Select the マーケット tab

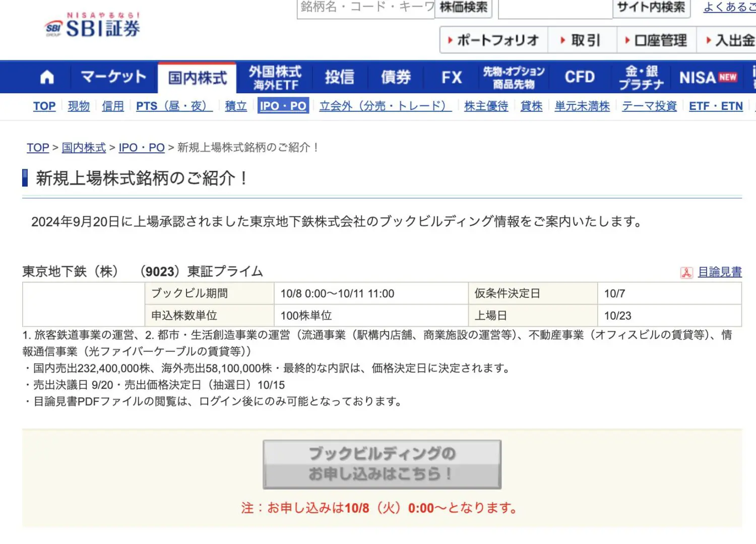(113, 77)
